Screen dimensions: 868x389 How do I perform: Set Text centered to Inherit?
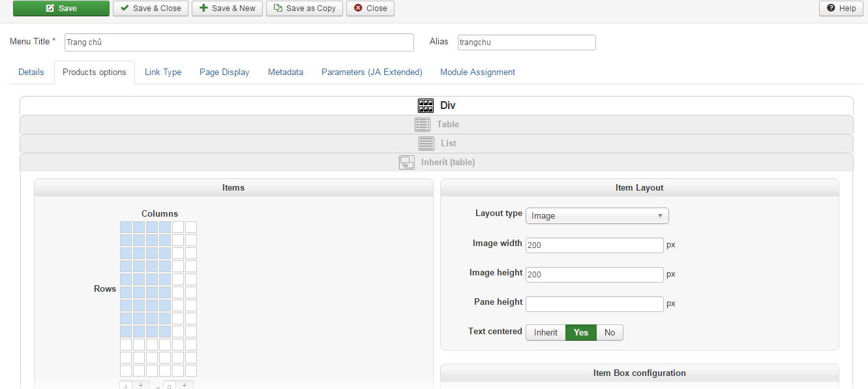click(545, 333)
